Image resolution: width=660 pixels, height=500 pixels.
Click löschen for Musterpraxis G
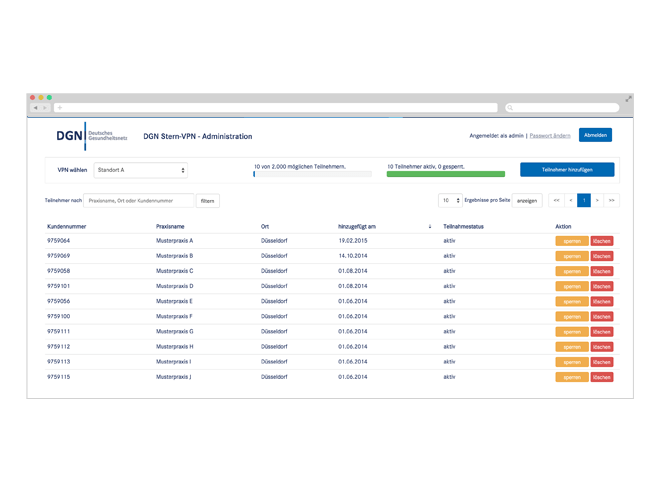pos(602,332)
